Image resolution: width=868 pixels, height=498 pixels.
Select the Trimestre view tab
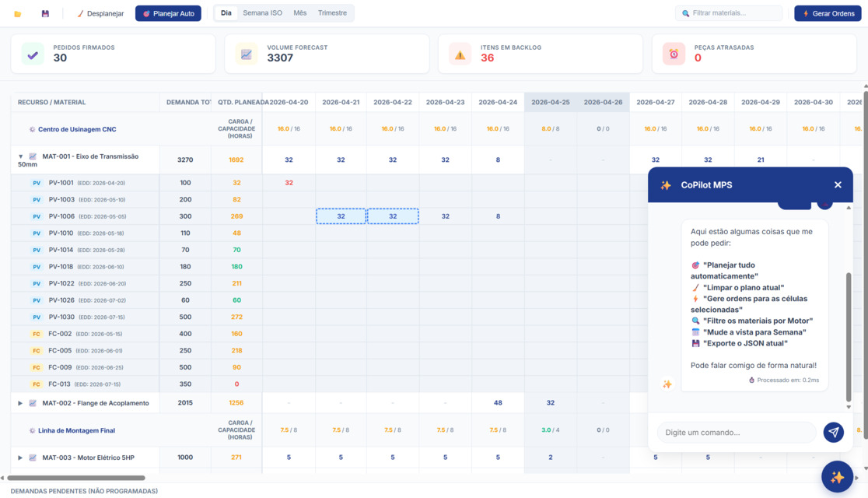pyautogui.click(x=332, y=13)
